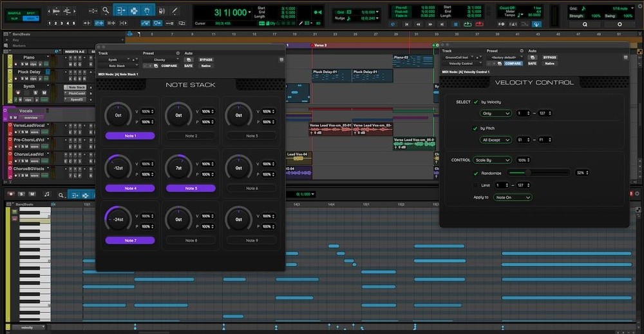The width and height of the screenshot is (644, 334).
Task: Select the Pencil tool in top toolbar
Action: (x=175, y=10)
